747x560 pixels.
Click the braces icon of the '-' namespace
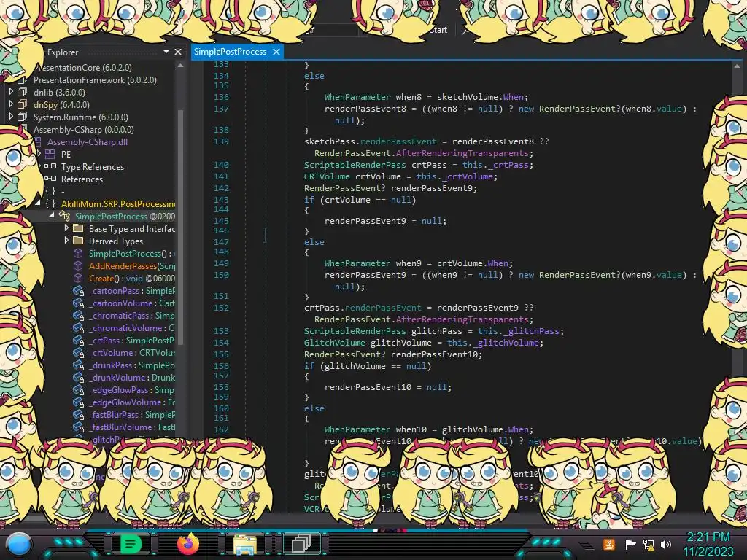click(50, 191)
